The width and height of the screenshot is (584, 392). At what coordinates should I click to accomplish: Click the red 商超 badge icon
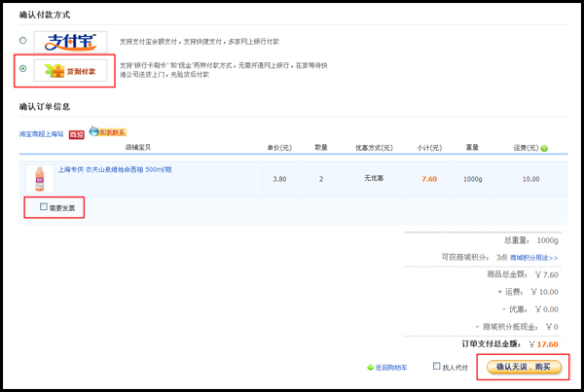pyautogui.click(x=77, y=135)
